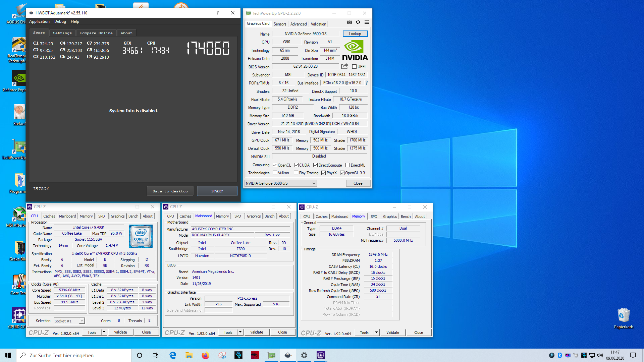The width and height of the screenshot is (644, 362).
Task: Toggle the UEFI checkbox in GPU-Z
Action: 354,67
